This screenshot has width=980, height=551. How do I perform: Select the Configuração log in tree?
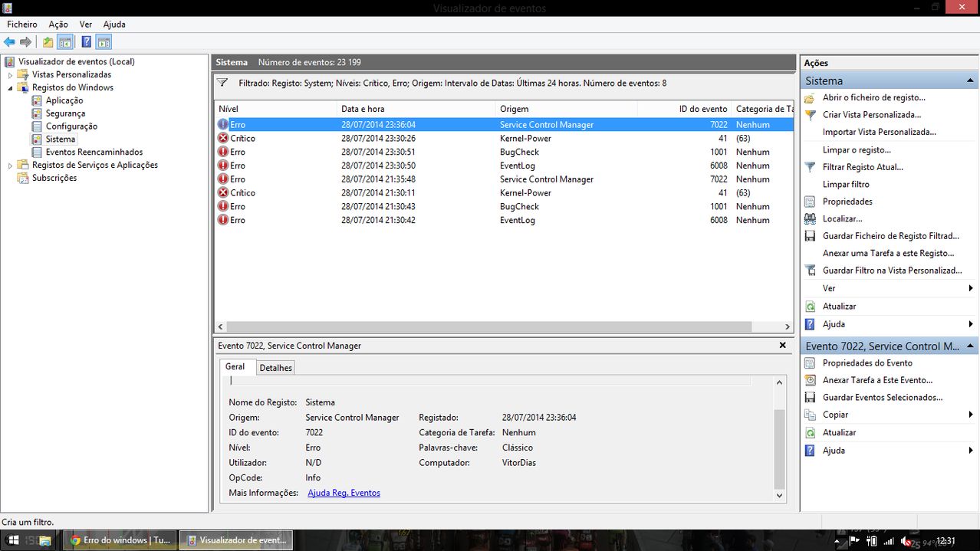(x=71, y=126)
